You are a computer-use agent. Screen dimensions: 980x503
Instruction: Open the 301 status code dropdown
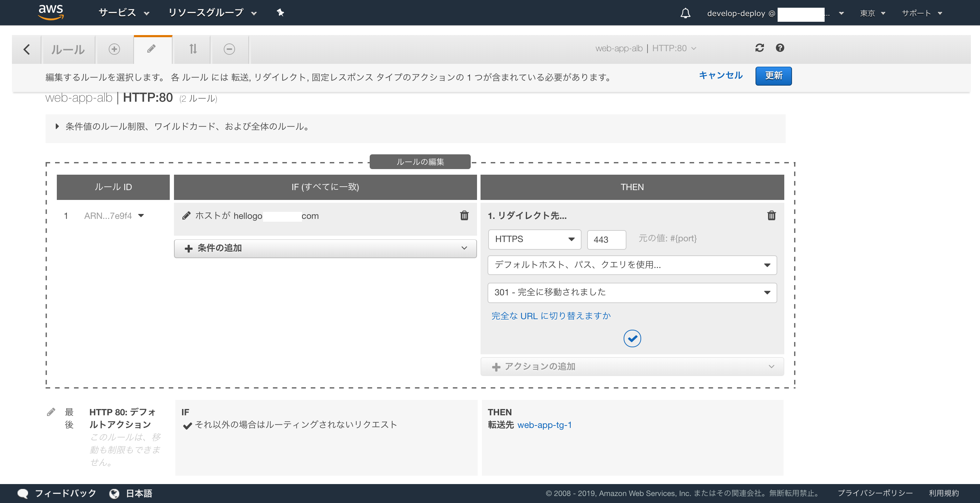(631, 293)
